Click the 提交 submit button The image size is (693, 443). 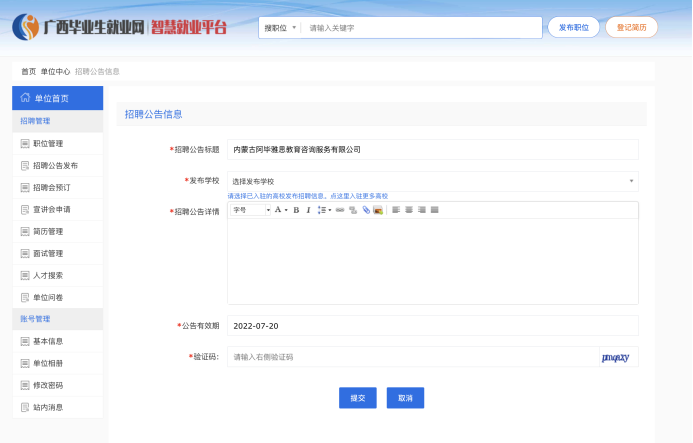[357, 398]
